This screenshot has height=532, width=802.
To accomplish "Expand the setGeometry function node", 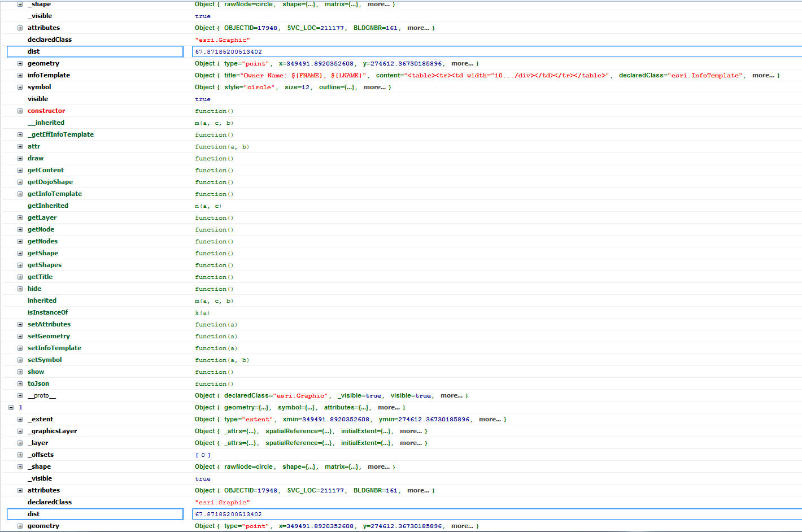I will [20, 336].
